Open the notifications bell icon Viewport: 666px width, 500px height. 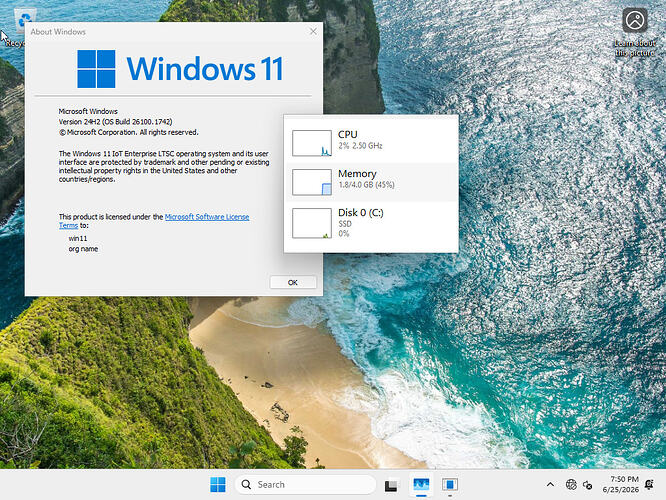(649, 484)
